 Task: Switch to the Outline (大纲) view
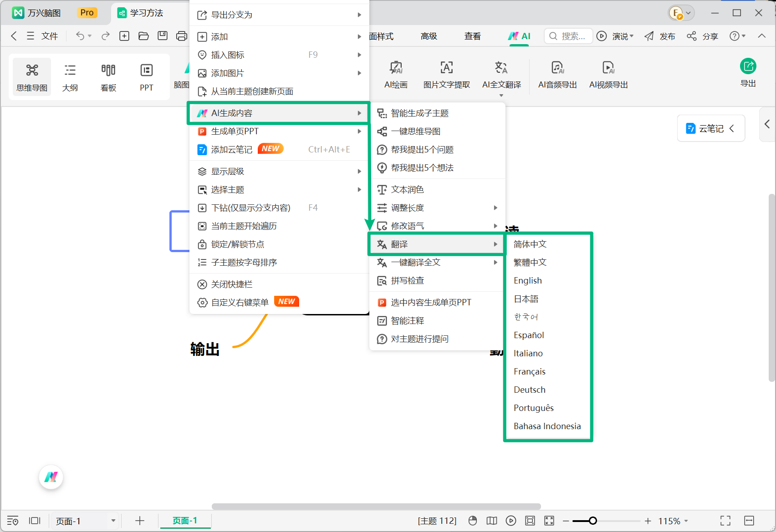pyautogui.click(x=70, y=77)
